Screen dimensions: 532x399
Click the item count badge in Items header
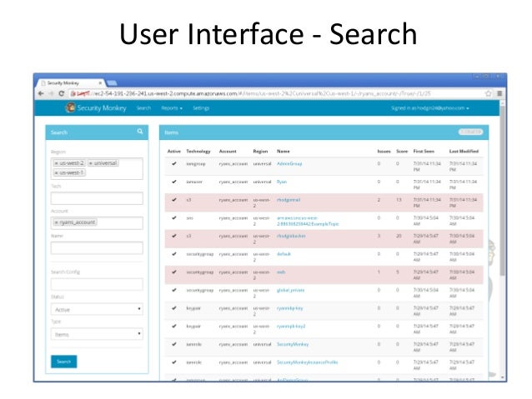click(470, 132)
